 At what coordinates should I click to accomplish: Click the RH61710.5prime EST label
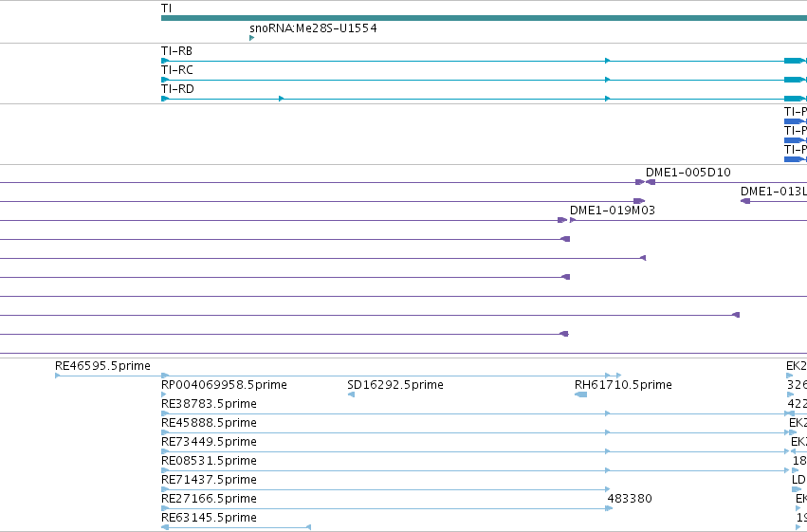(x=623, y=385)
